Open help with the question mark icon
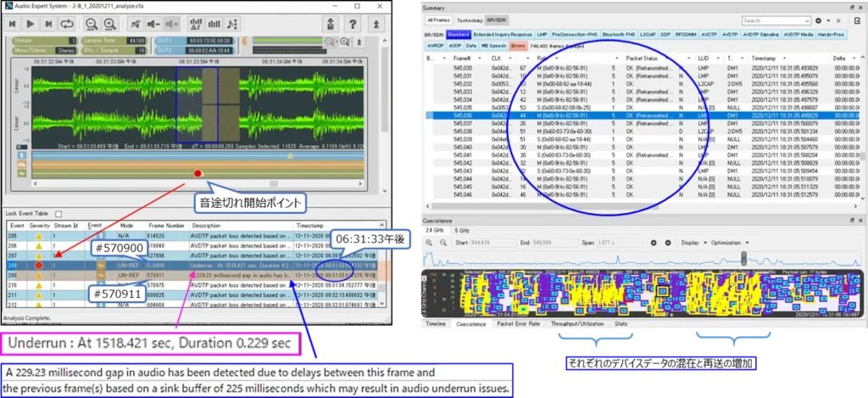The image size is (868, 398). click(352, 25)
